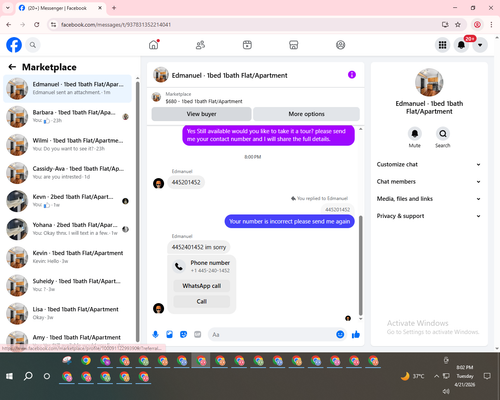This screenshot has height=400, width=500.
Task: Open the emoji picker in message box
Action: pos(340,334)
